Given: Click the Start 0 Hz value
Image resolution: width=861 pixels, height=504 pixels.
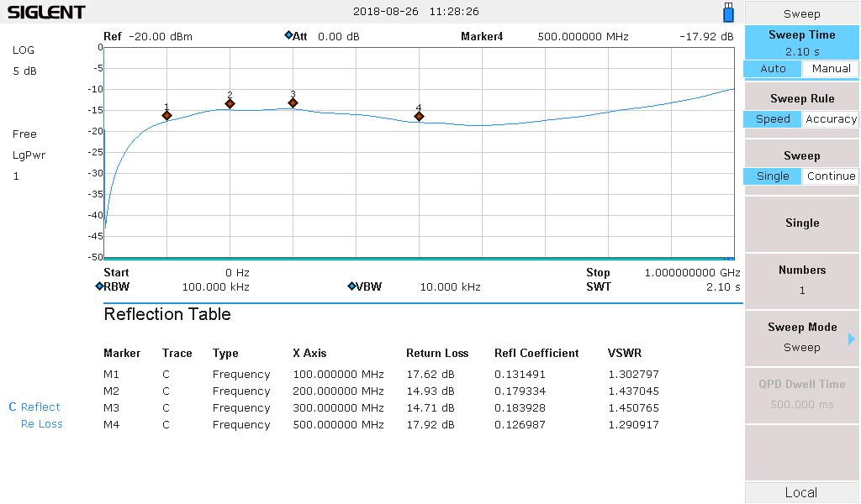Looking at the screenshot, I should point(237,272).
